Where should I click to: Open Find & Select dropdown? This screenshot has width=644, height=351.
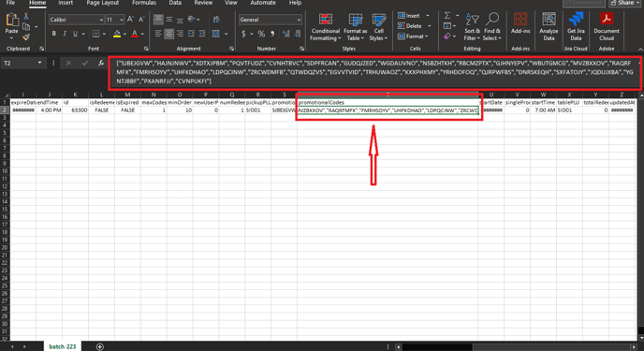492,27
